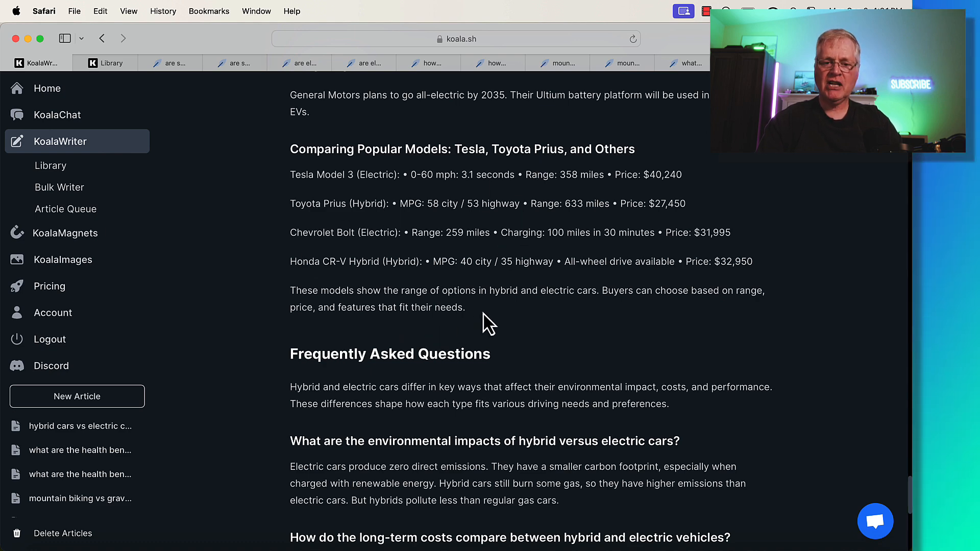Select the Article Queue menu item

click(x=65, y=209)
